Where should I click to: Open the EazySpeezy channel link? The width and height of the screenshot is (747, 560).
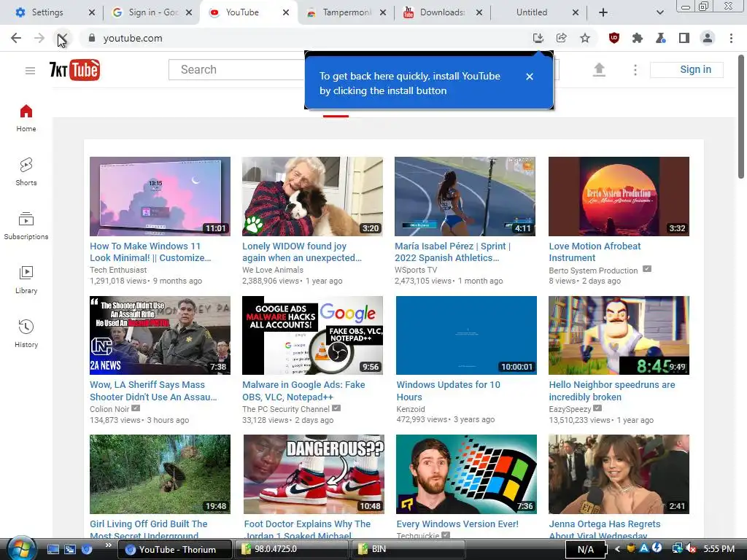pyautogui.click(x=570, y=409)
